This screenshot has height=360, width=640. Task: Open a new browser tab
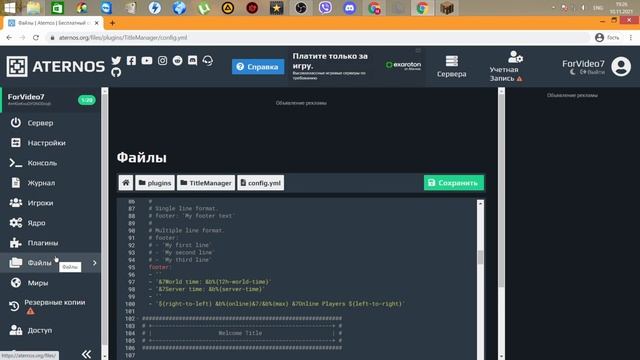pyautogui.click(x=112, y=23)
